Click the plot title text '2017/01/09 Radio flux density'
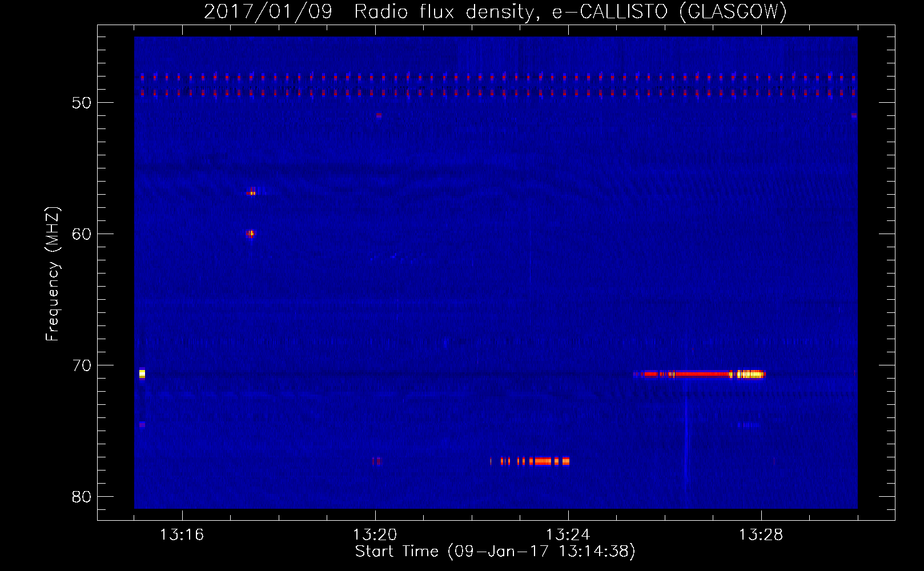Screen dimensions: 924x571 [x=369, y=12]
